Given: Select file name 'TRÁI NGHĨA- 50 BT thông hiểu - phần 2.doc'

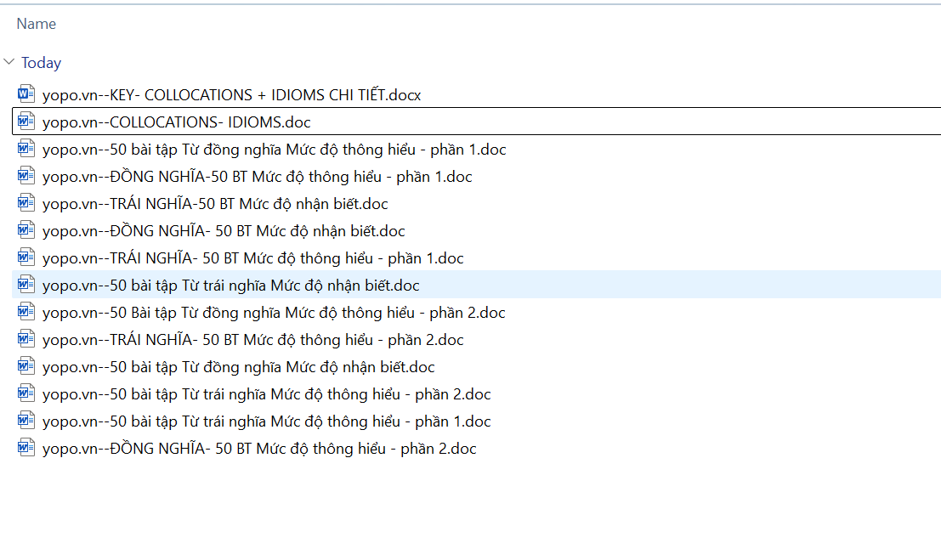Looking at the screenshot, I should [x=252, y=340].
